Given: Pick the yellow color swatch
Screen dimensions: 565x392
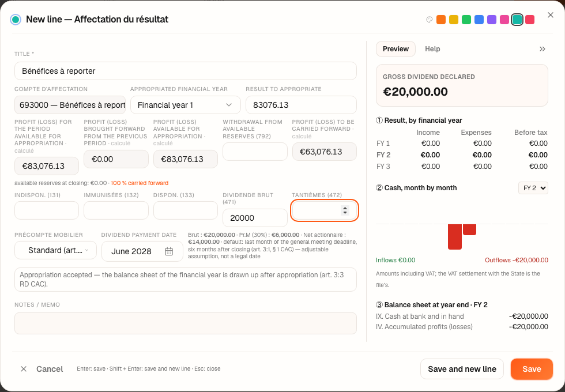Looking at the screenshot, I should tap(454, 20).
